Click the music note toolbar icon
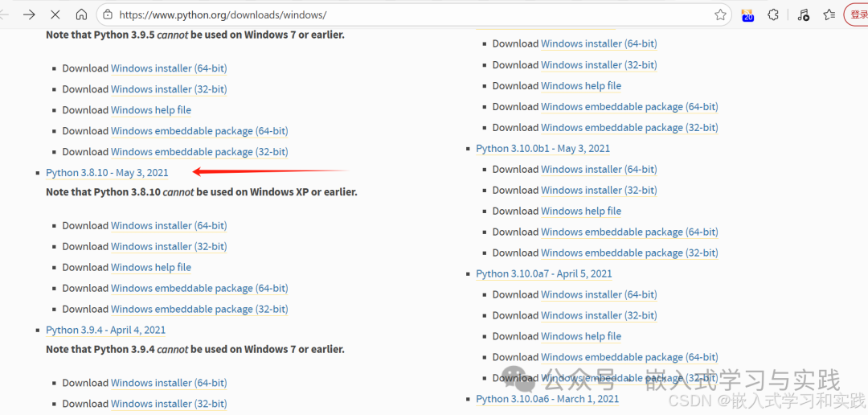 coord(803,15)
